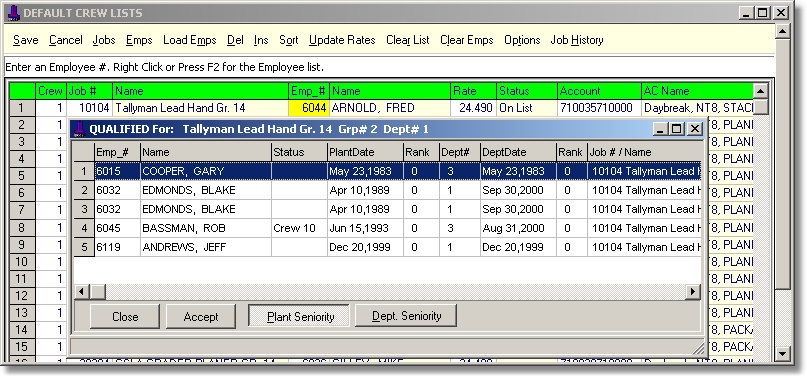Maximize the QUALIFIED For dialog
807x378 pixels.
(677, 129)
